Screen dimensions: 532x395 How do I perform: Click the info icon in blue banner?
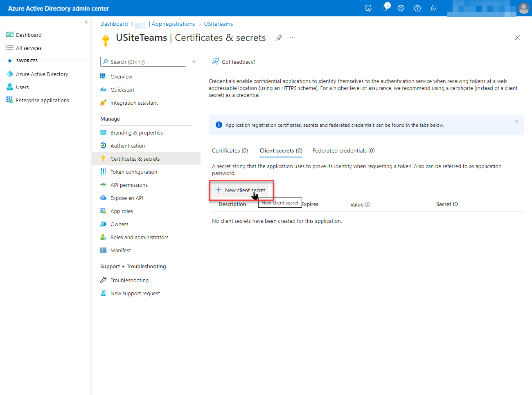[219, 125]
